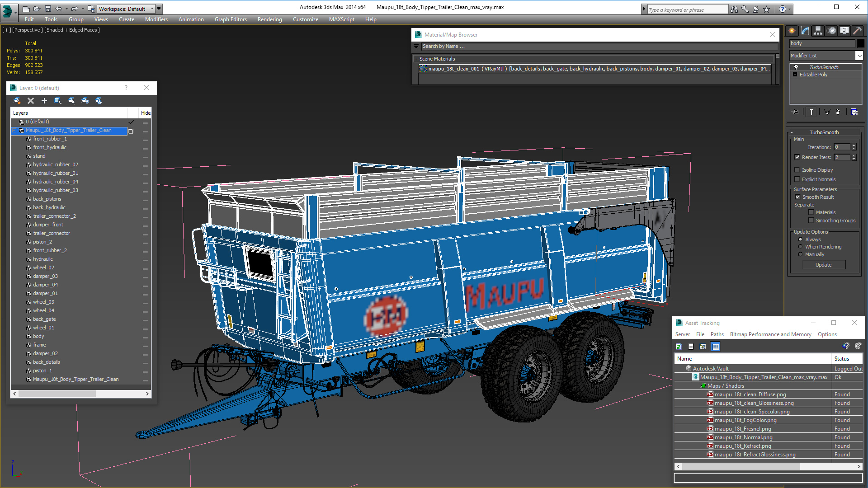
Task: Click the Communication Center satellite icon
Action: pyautogui.click(x=756, y=9)
